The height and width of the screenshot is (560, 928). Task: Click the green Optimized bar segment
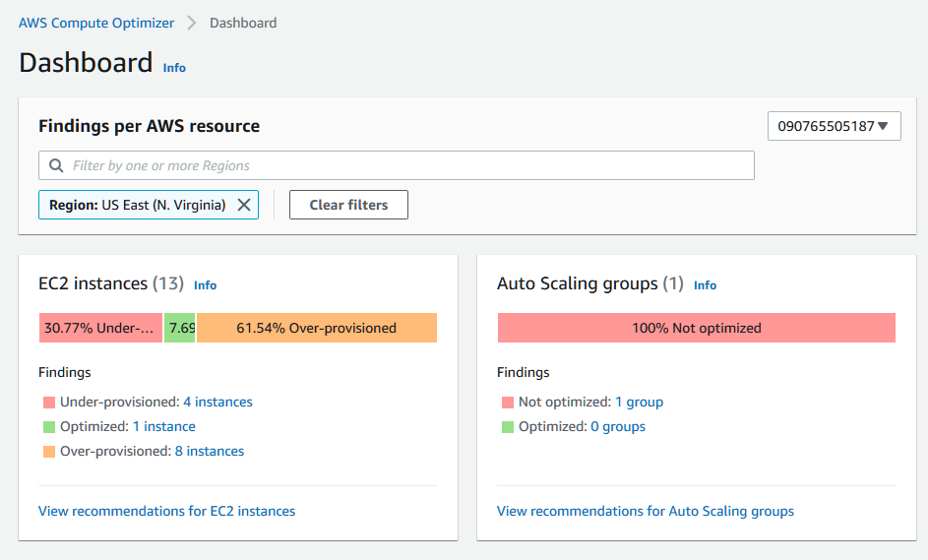(x=179, y=328)
